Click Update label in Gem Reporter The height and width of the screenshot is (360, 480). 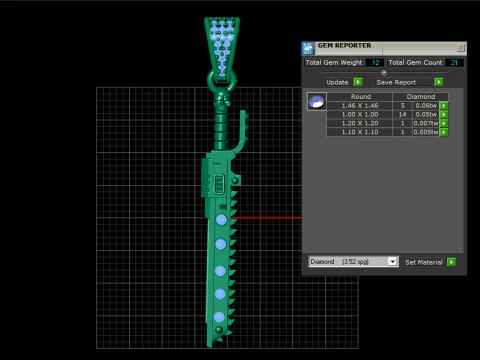[337, 82]
